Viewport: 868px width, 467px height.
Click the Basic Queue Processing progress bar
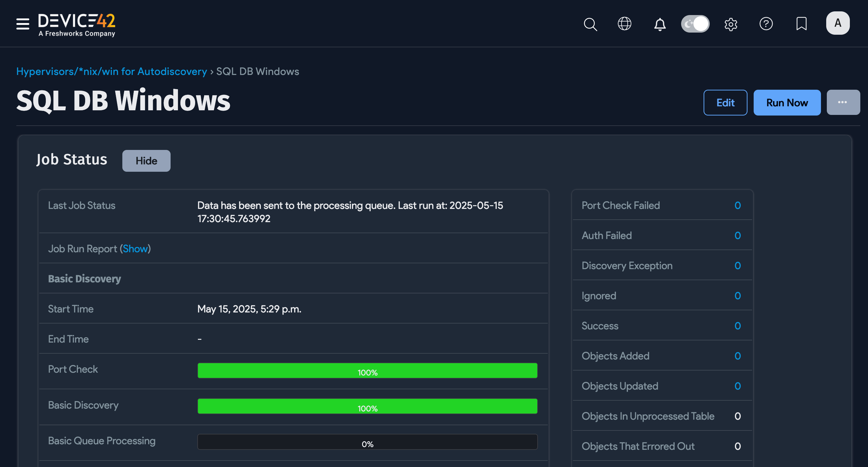(367, 442)
